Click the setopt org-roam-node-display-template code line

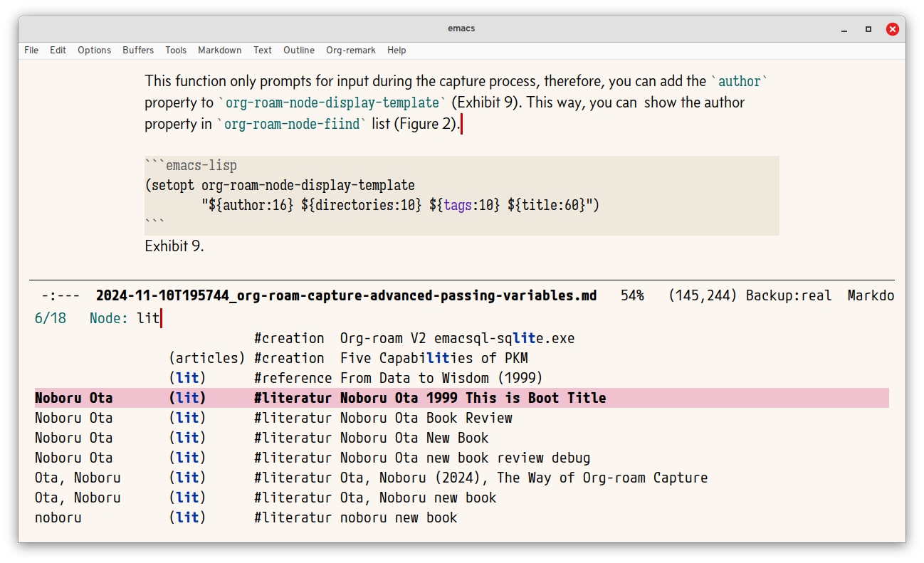click(280, 186)
